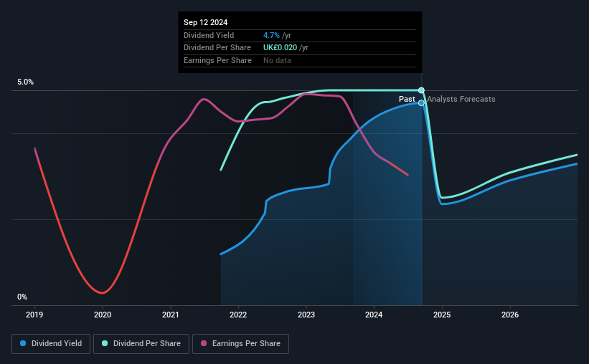This screenshot has width=589, height=364.
Task: Click the teal dot beside Dividend Per Share
Action: (x=105, y=344)
